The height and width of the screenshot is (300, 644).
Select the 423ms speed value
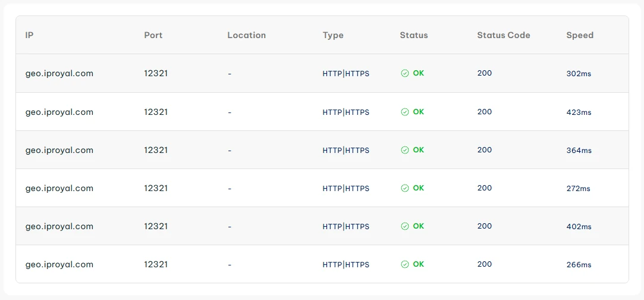pos(579,112)
